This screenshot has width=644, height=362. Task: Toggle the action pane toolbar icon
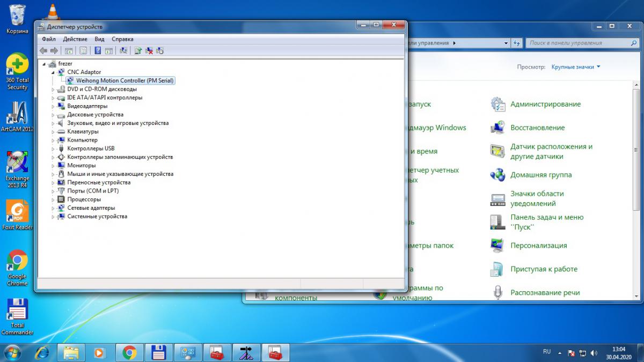pos(108,50)
